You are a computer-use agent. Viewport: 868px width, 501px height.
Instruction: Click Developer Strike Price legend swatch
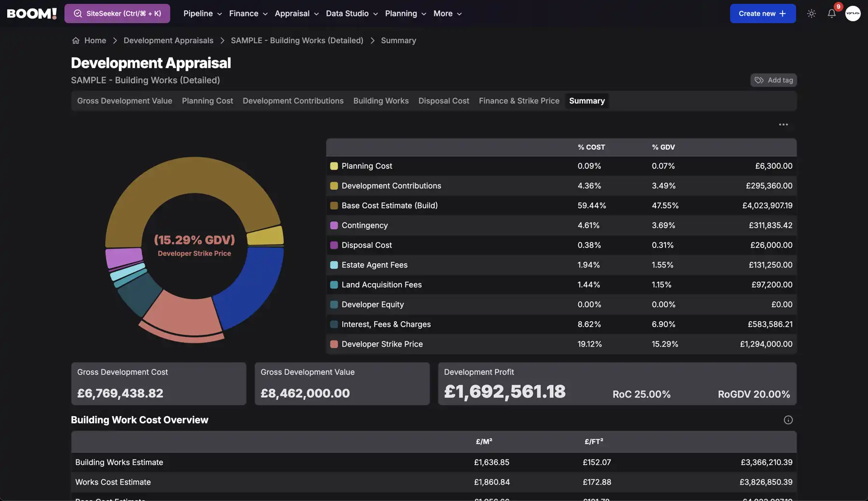point(334,344)
